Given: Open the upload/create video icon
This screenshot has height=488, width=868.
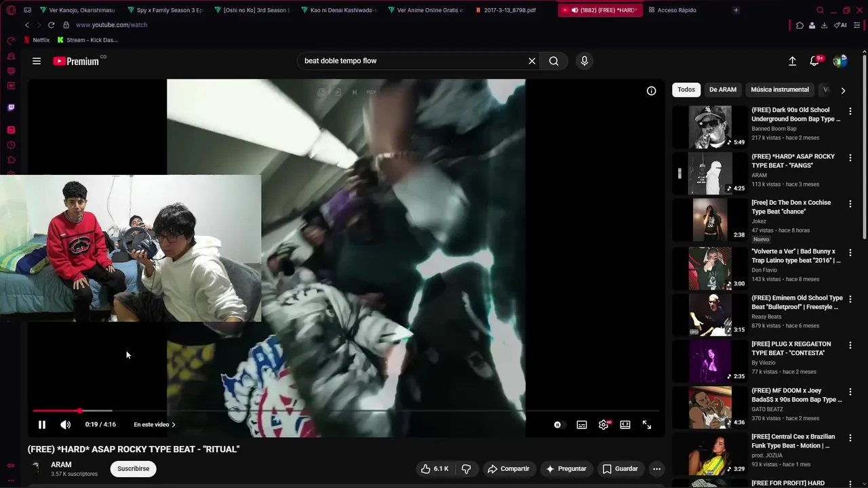Looking at the screenshot, I should click(792, 61).
